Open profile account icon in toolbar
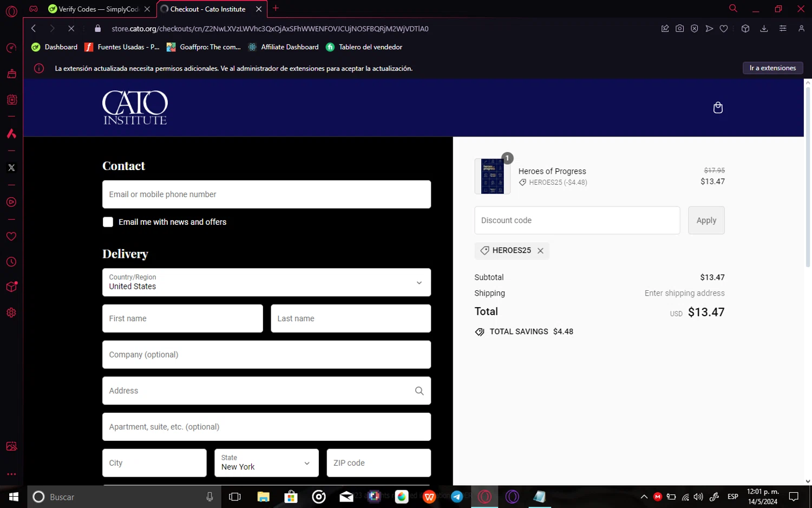 click(801, 29)
